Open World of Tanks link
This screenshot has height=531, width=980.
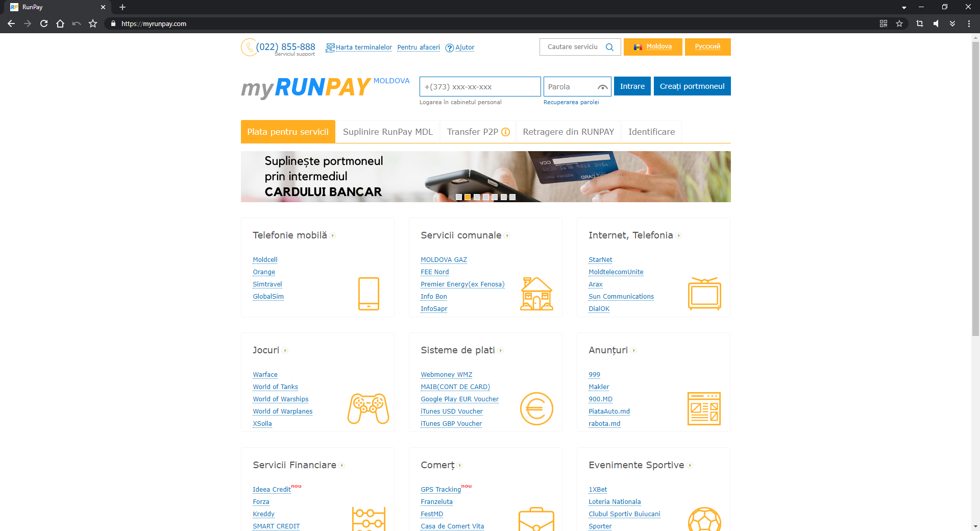[x=275, y=387]
